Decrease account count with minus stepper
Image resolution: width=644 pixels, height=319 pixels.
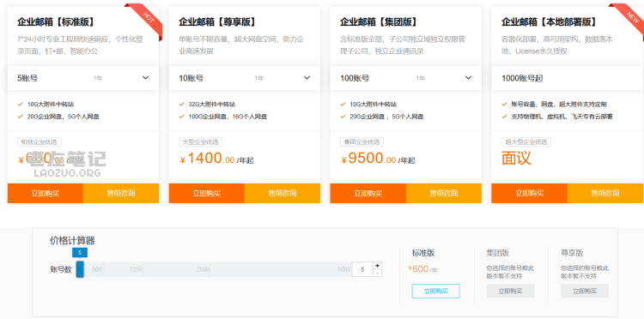point(378,273)
